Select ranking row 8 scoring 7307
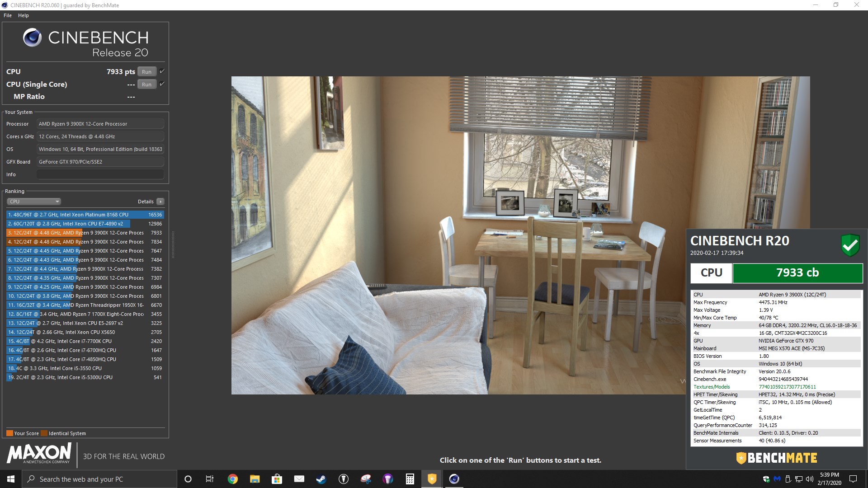Image resolution: width=868 pixels, height=488 pixels. pos(85,278)
